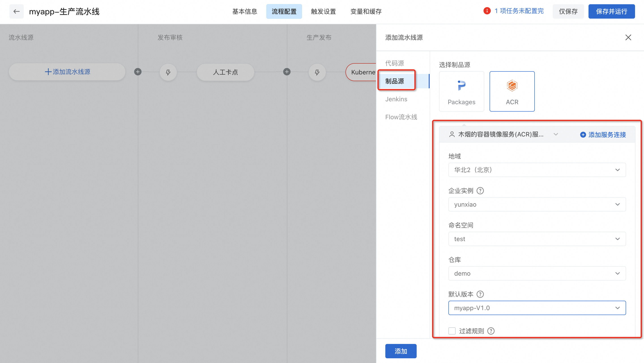Screen dimensions: 644x363
Task: Click the help icon next to 过滤规则
Action: [x=491, y=331]
